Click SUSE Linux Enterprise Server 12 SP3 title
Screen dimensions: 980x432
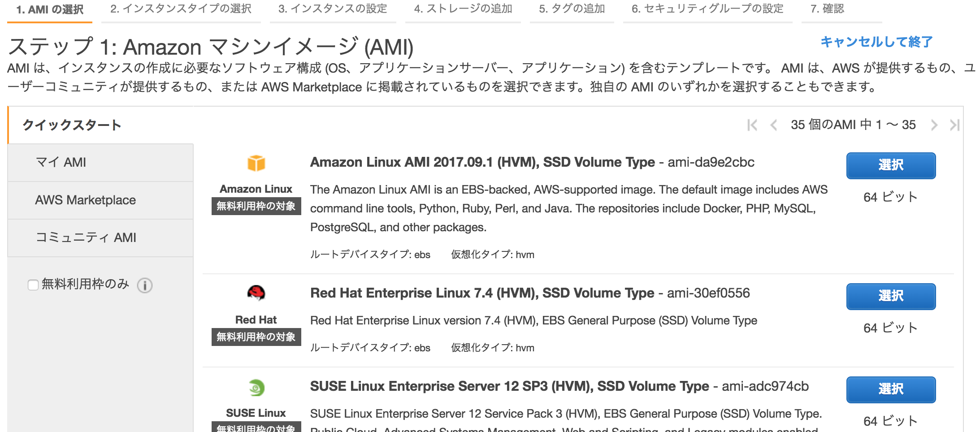[x=509, y=386]
